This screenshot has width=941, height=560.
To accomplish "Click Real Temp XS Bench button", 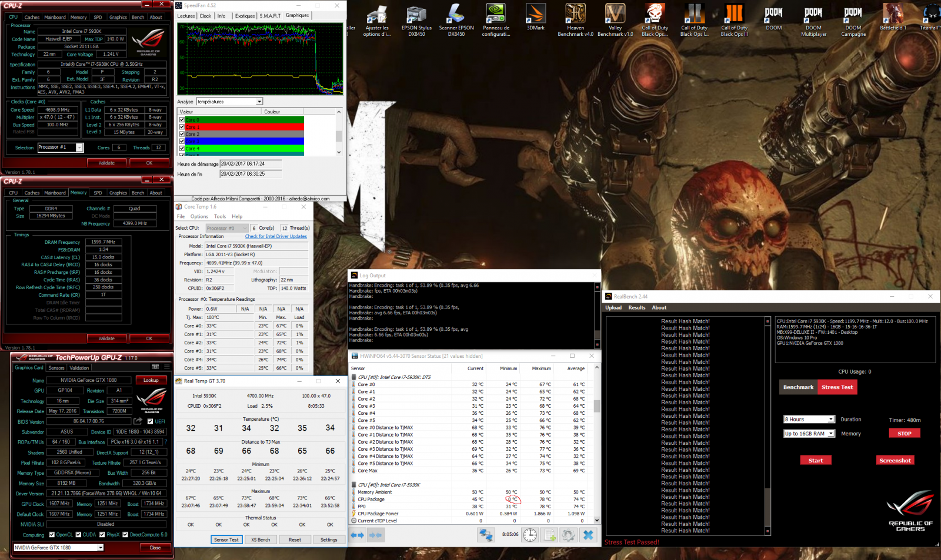I will [x=261, y=539].
